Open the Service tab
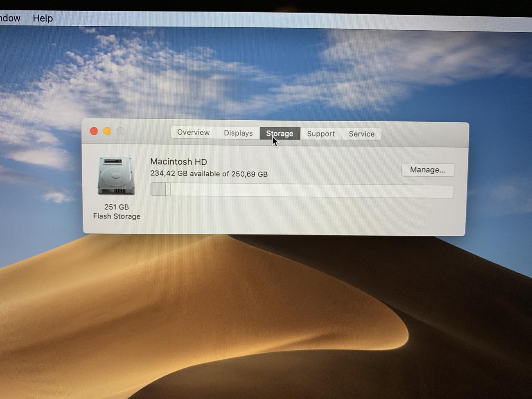Viewport: 532px width, 399px height. point(362,134)
